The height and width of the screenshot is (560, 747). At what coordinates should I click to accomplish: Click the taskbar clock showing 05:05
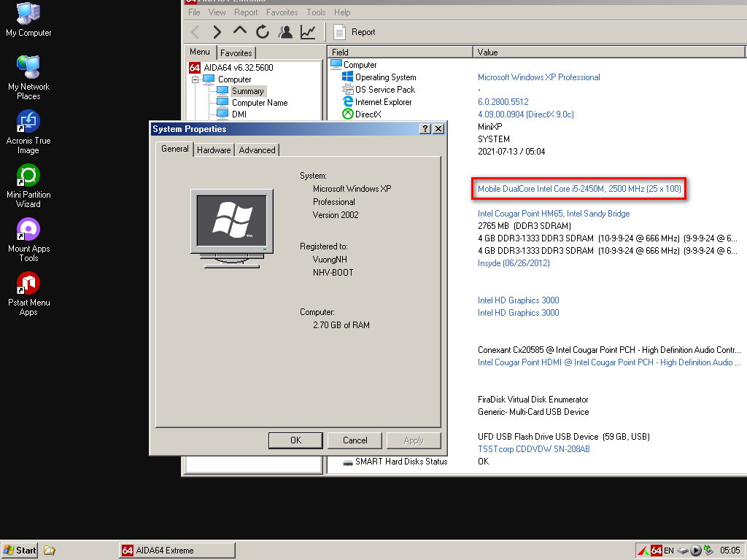coord(729,551)
